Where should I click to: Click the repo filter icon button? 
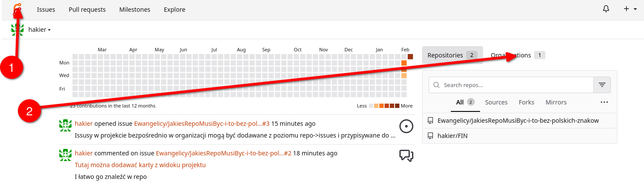(x=602, y=85)
